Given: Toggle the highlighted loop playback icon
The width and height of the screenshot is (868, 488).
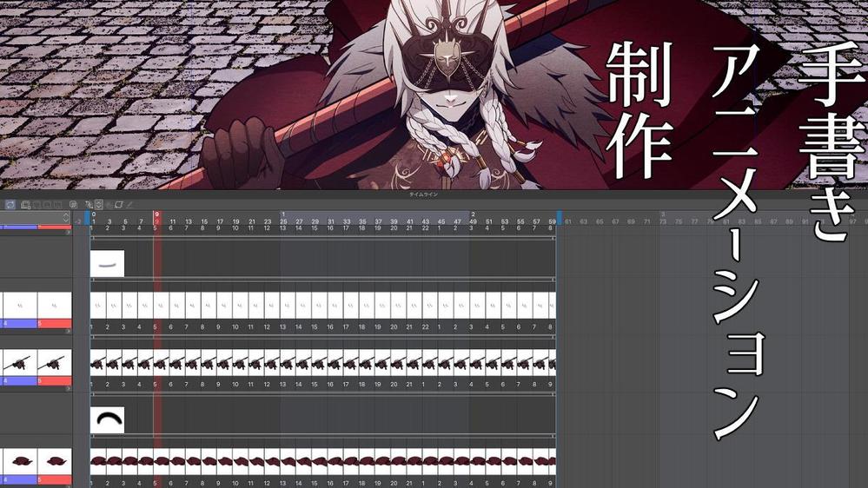Looking at the screenshot, I should pos(10,205).
